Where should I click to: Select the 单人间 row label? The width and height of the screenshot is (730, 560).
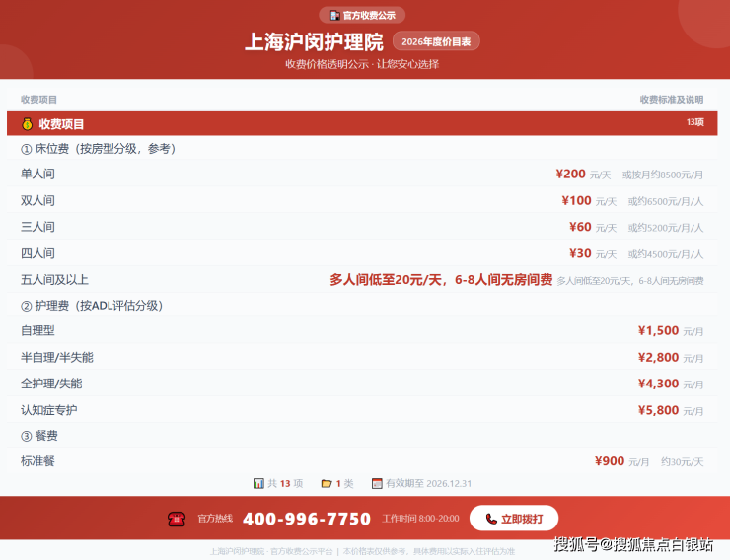point(37,174)
